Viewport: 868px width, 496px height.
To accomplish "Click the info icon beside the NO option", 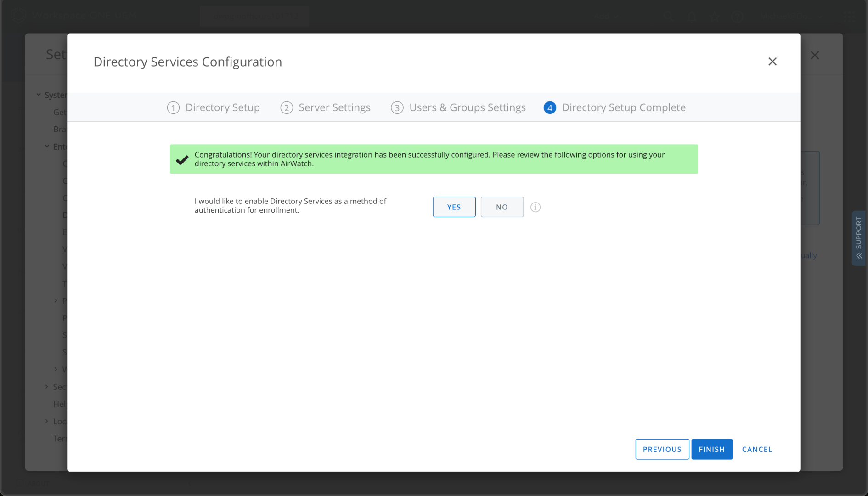I will click(x=535, y=207).
